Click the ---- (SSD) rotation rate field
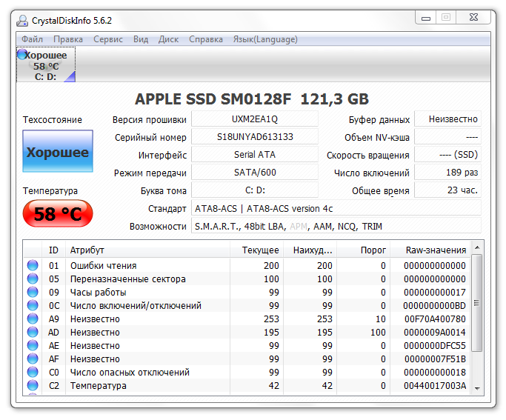This screenshot has height=420, width=506. 447,155
